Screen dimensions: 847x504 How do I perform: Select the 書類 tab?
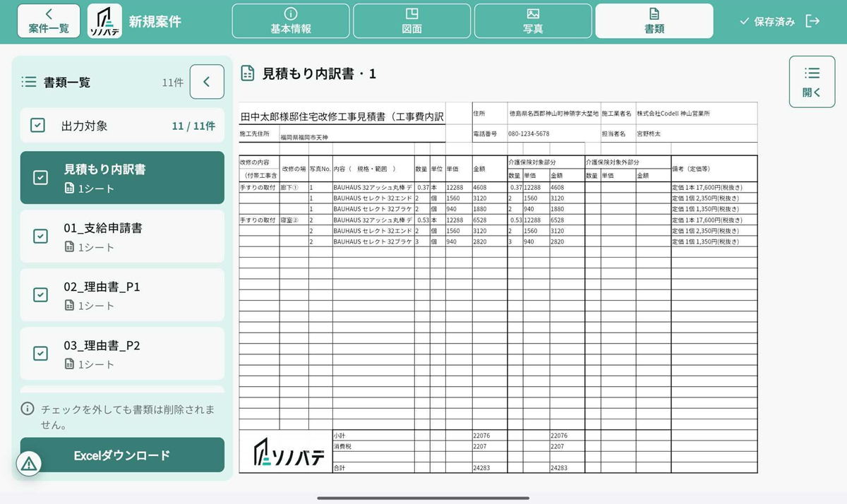pyautogui.click(x=654, y=21)
